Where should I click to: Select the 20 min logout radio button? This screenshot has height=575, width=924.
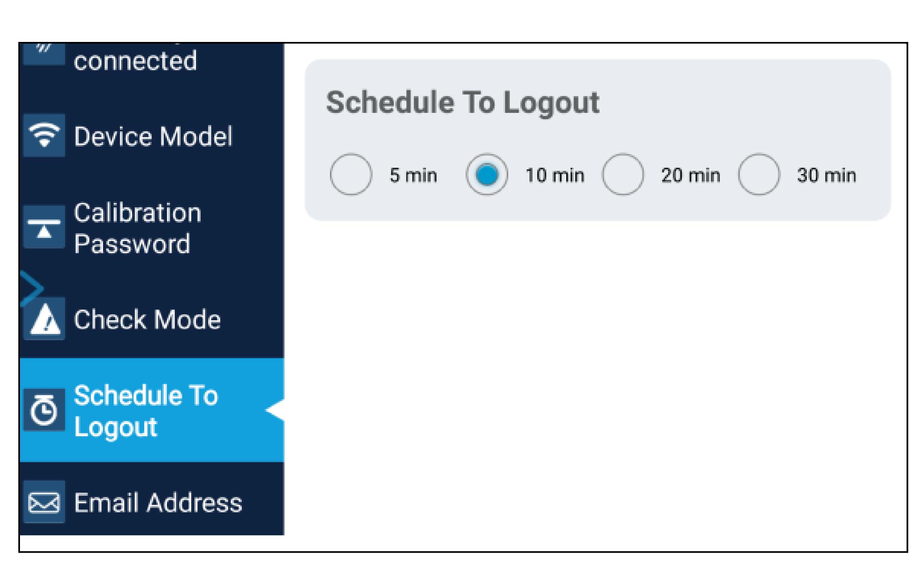tap(623, 174)
